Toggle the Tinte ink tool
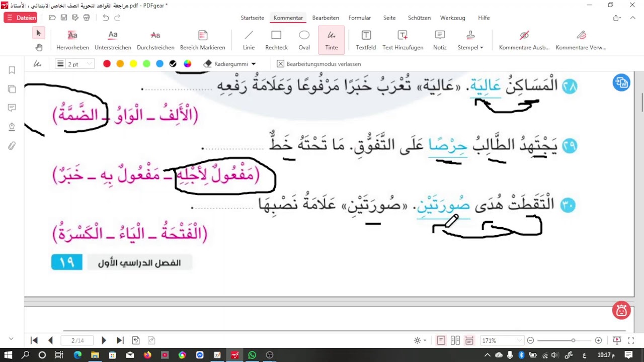The image size is (644, 362). point(332,41)
